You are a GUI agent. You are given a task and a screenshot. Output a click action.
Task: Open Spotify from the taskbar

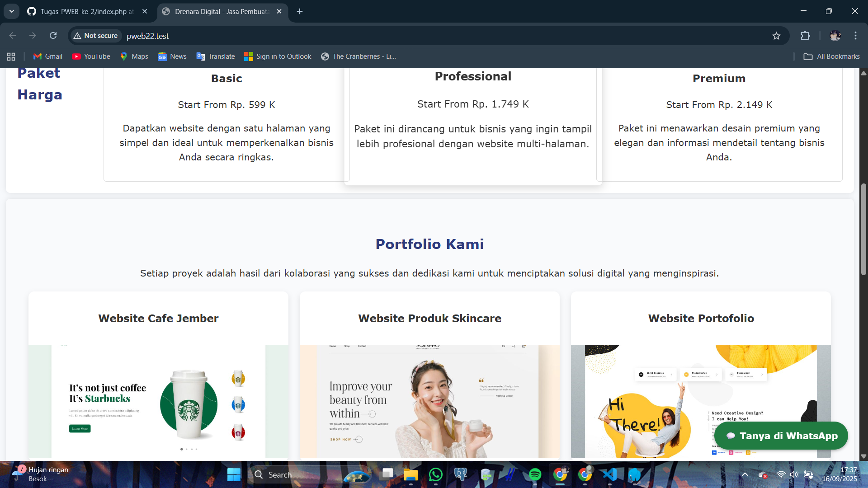click(535, 474)
